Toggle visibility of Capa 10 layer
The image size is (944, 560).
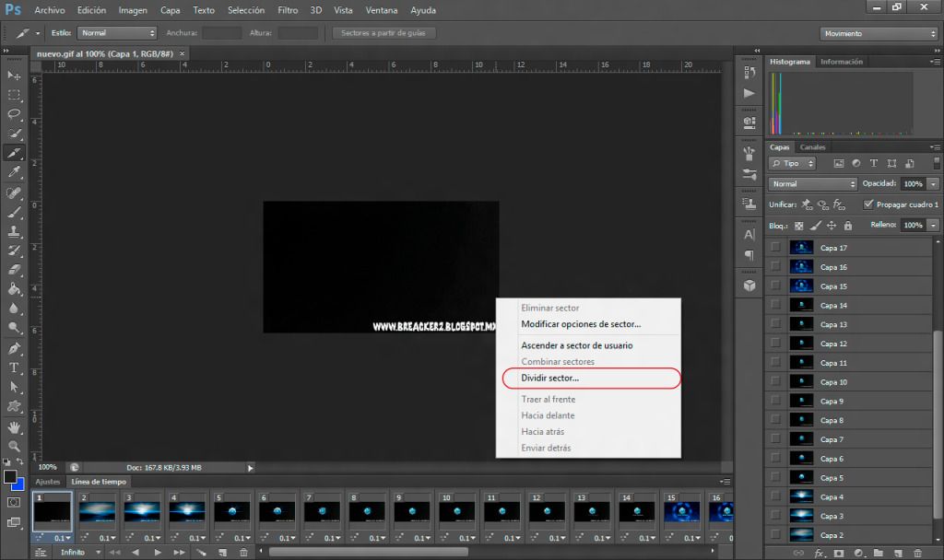[775, 381]
